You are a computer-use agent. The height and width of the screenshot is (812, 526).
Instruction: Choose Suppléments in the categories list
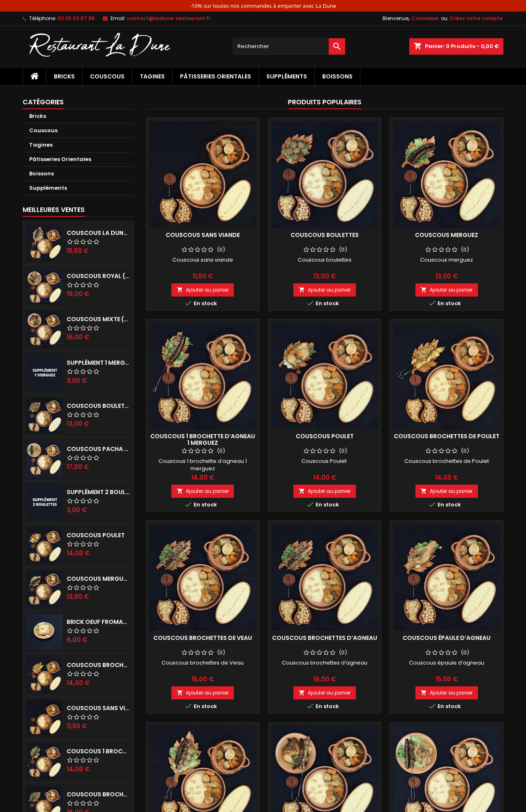tap(48, 188)
